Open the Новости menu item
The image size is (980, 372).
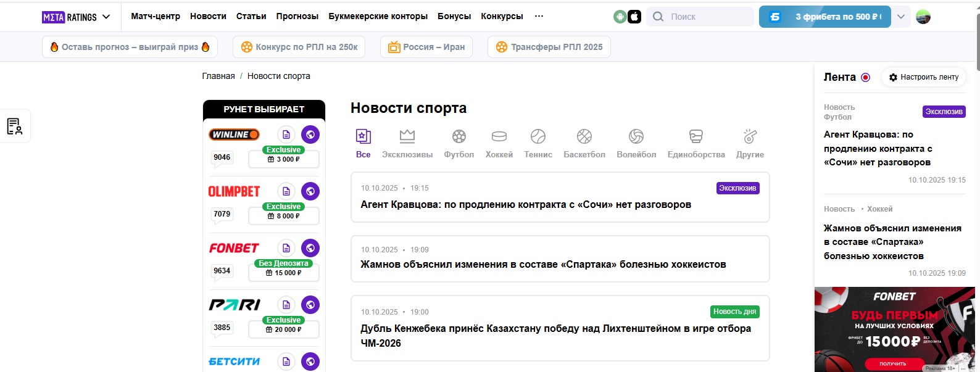(x=208, y=16)
